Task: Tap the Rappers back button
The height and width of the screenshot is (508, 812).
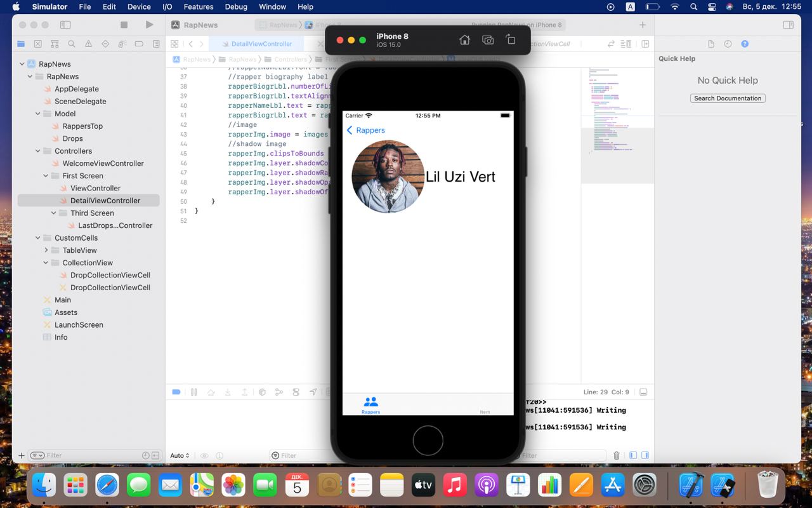Action: 366,130
